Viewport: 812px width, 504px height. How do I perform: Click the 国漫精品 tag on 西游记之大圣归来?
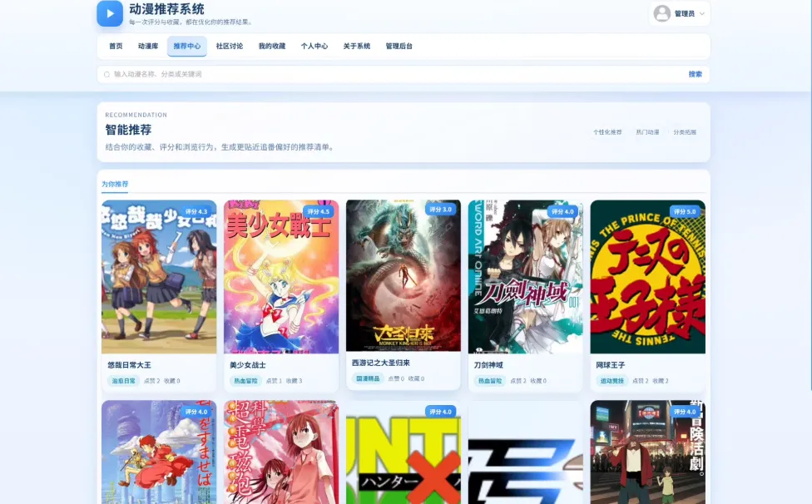(369, 378)
